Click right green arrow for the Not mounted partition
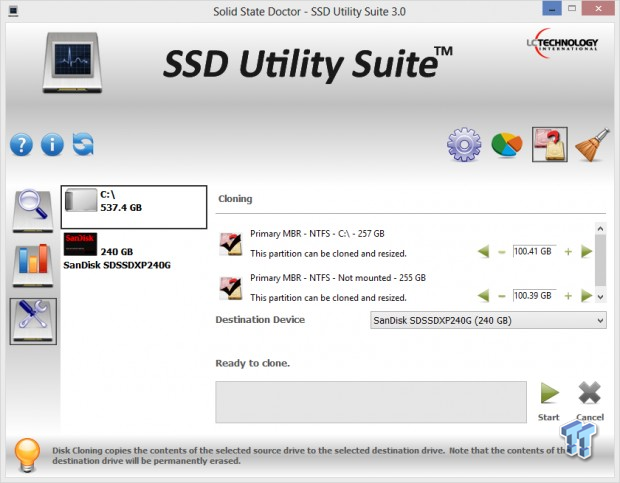The image size is (620, 483). pyautogui.click(x=587, y=296)
